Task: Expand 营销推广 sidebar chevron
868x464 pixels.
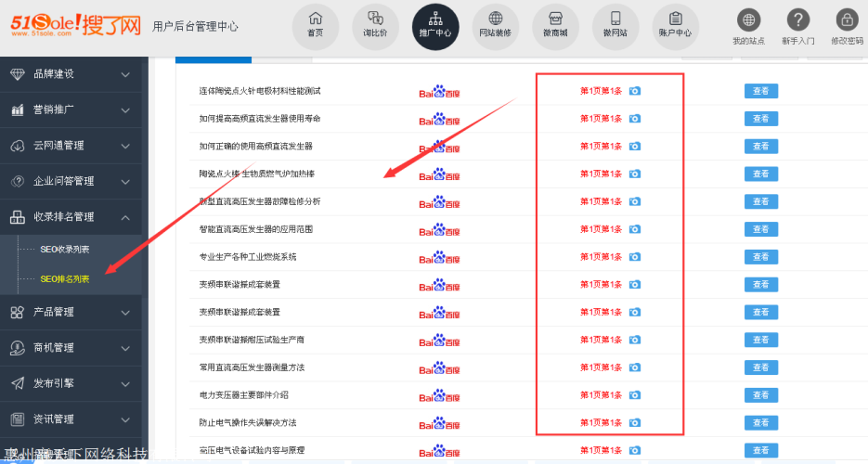Action: (125, 110)
